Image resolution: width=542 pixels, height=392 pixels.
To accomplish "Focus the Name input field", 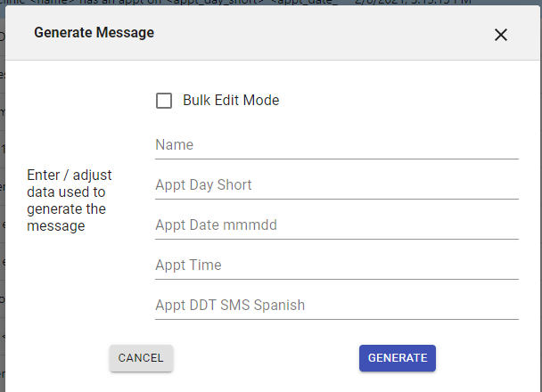I will pos(336,144).
